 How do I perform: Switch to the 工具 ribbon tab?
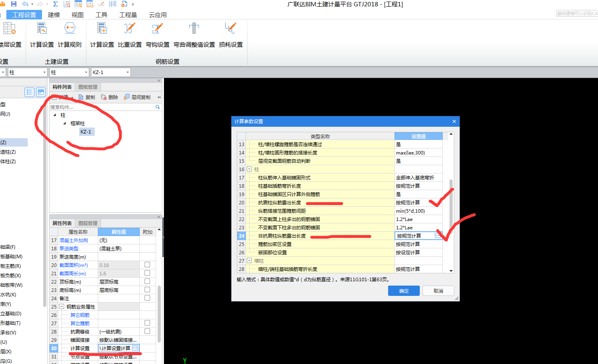tap(101, 15)
